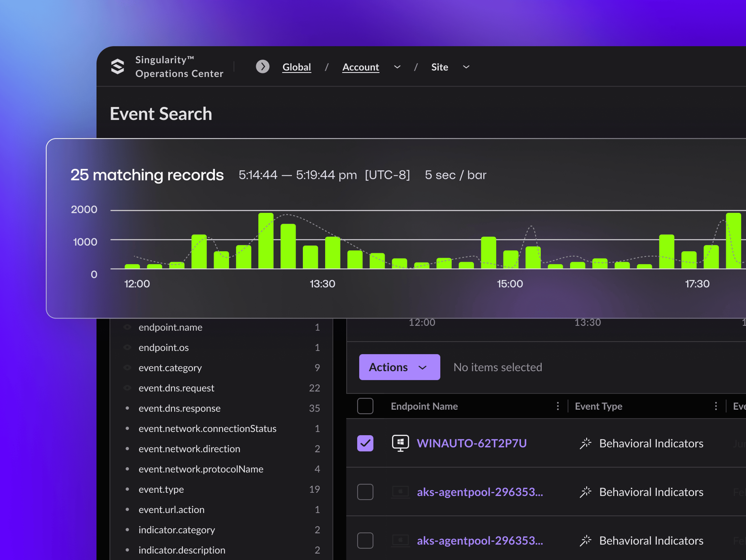Image resolution: width=746 pixels, height=560 pixels.
Task: Select the indicator.category field
Action: pos(177,530)
